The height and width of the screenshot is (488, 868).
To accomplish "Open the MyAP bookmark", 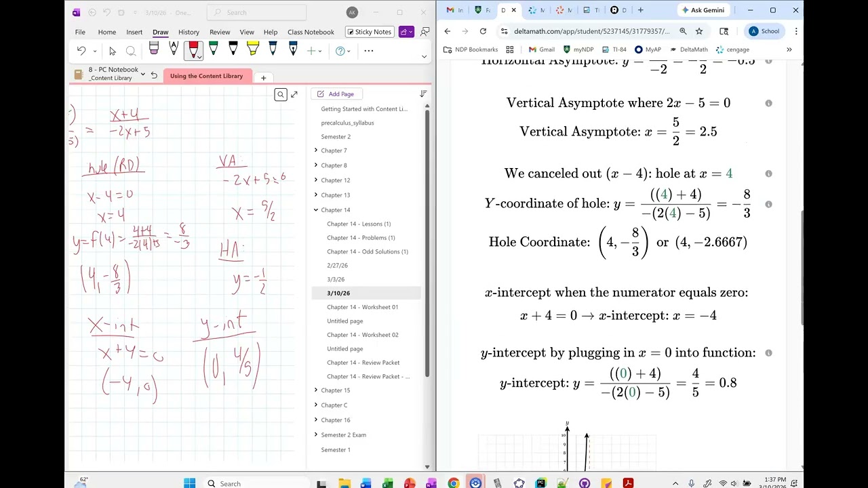I will [648, 49].
